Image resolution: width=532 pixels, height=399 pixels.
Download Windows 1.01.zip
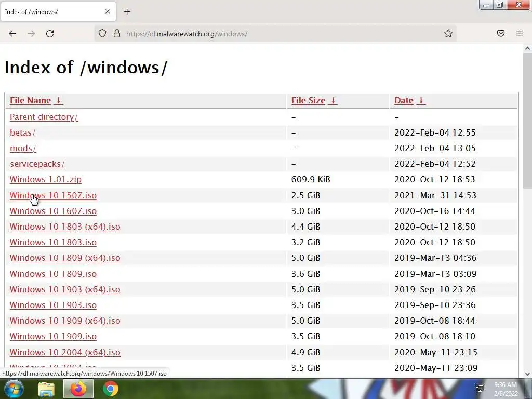(x=46, y=179)
